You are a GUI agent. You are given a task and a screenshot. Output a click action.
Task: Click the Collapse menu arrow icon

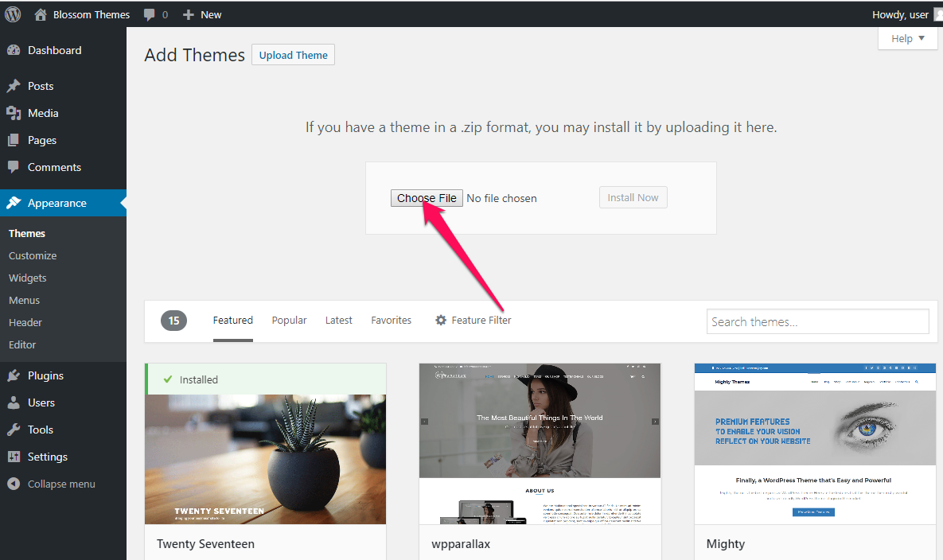(14, 484)
